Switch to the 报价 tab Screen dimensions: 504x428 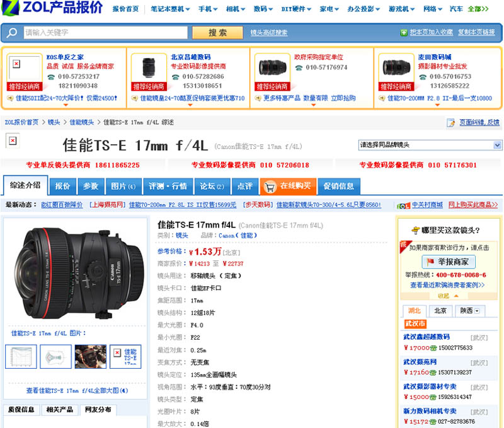pyautogui.click(x=62, y=187)
